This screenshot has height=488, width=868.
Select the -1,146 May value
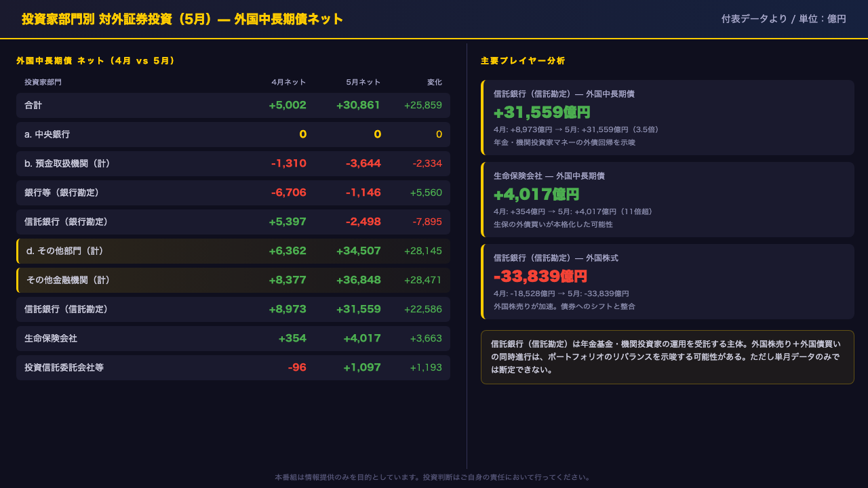[363, 193]
